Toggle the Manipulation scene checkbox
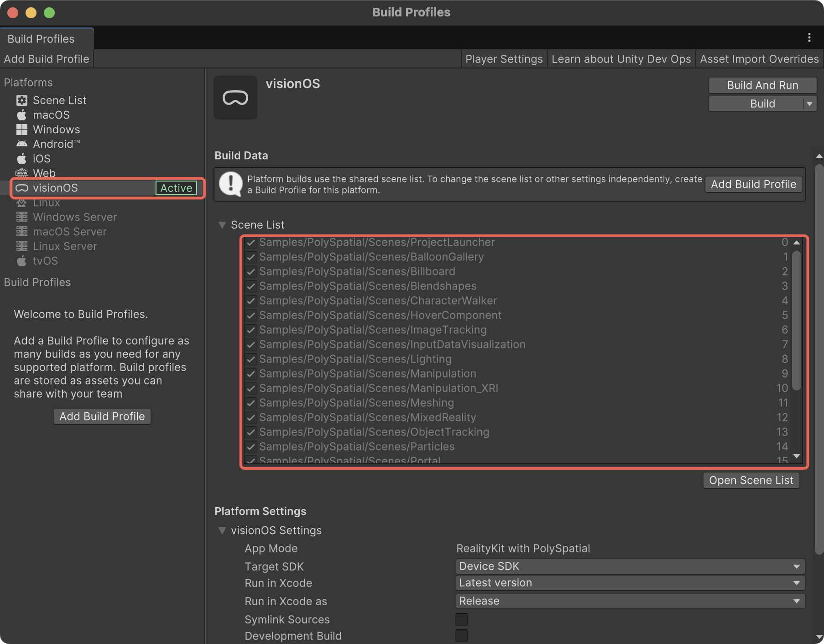The width and height of the screenshot is (824, 644). click(x=250, y=374)
